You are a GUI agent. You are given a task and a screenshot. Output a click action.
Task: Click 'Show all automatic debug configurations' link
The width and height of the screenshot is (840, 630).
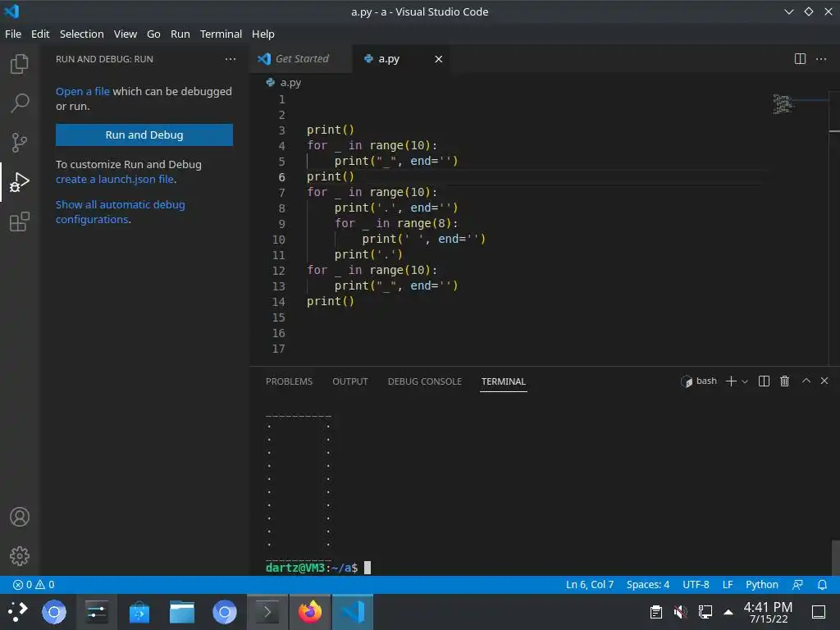(x=120, y=212)
